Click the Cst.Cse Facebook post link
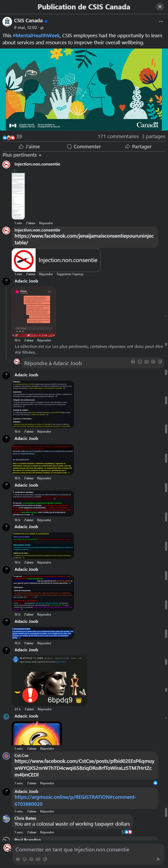Viewport: 168px width, 868px height. click(84, 768)
